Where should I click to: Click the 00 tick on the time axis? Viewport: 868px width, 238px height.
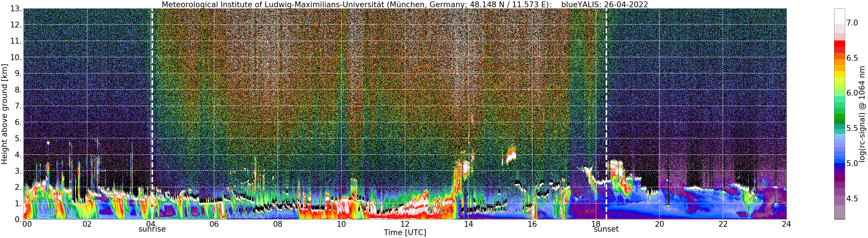pos(27,224)
